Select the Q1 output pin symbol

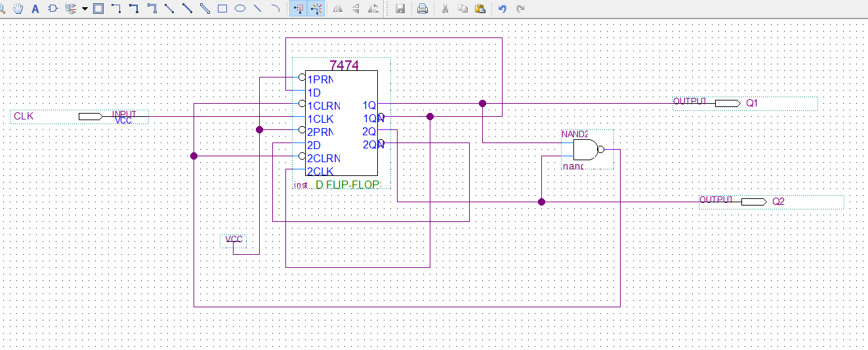point(727,103)
